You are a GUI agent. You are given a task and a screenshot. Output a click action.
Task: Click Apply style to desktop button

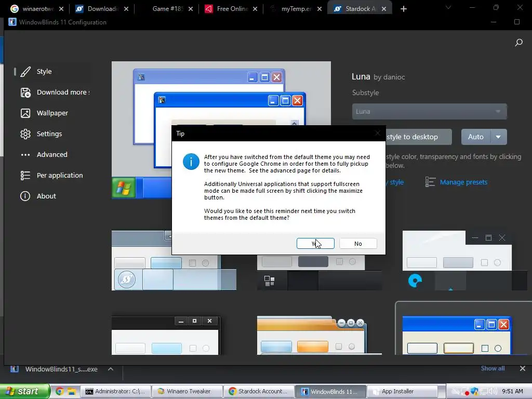[x=419, y=137]
